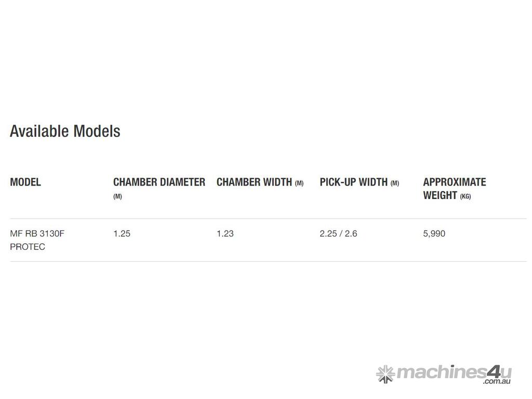The image size is (532, 399).
Task: Select the MF RB 3130F model name
Action: (37, 233)
